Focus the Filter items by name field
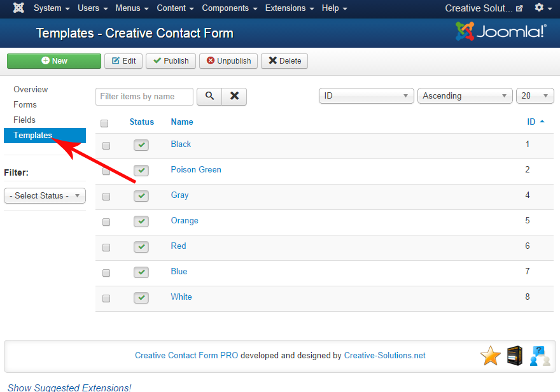 (x=144, y=96)
